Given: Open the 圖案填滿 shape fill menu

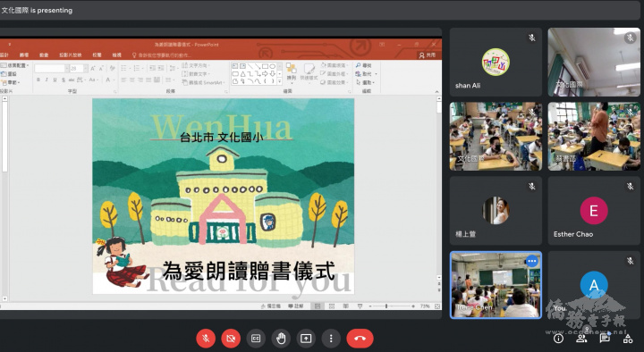Looking at the screenshot, I should tap(334, 65).
